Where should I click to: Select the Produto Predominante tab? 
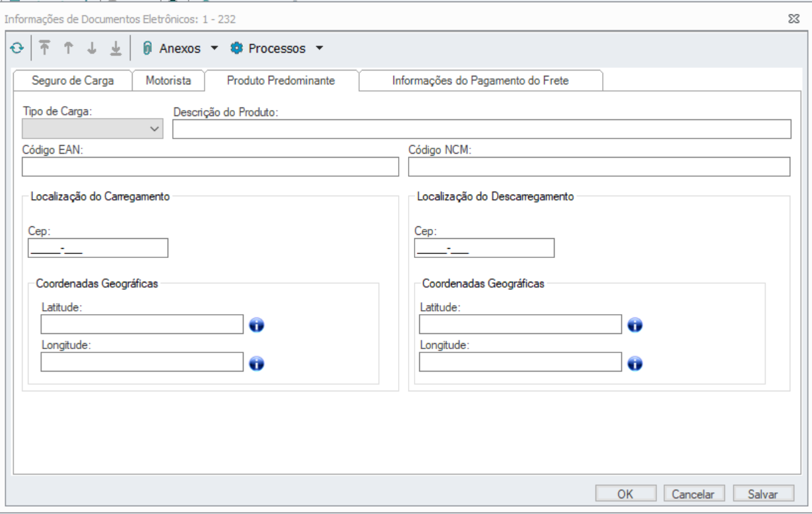(281, 80)
